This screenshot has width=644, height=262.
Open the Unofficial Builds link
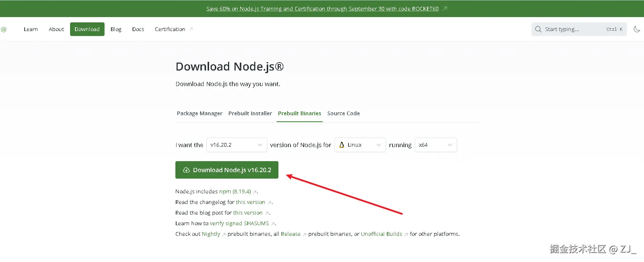(x=381, y=234)
